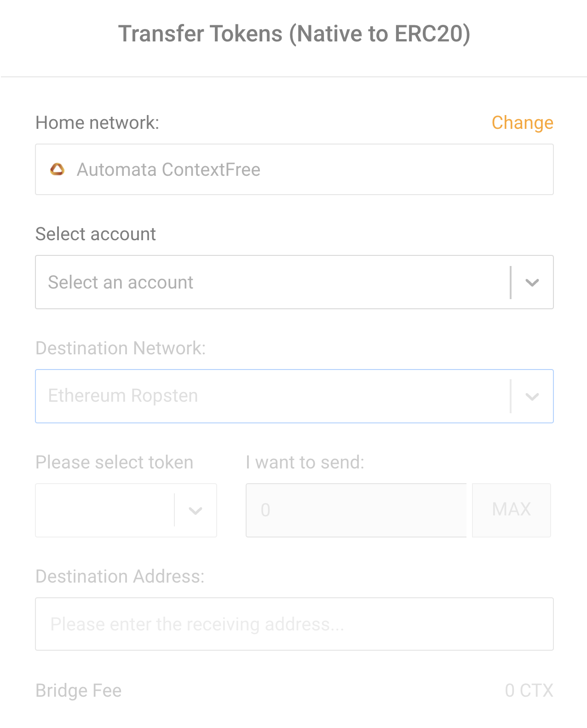Click the Automata ContextFree logo icon

(x=57, y=169)
